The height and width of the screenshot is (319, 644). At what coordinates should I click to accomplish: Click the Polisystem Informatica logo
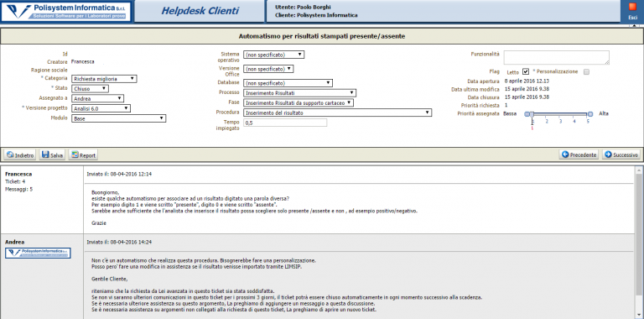click(x=66, y=11)
